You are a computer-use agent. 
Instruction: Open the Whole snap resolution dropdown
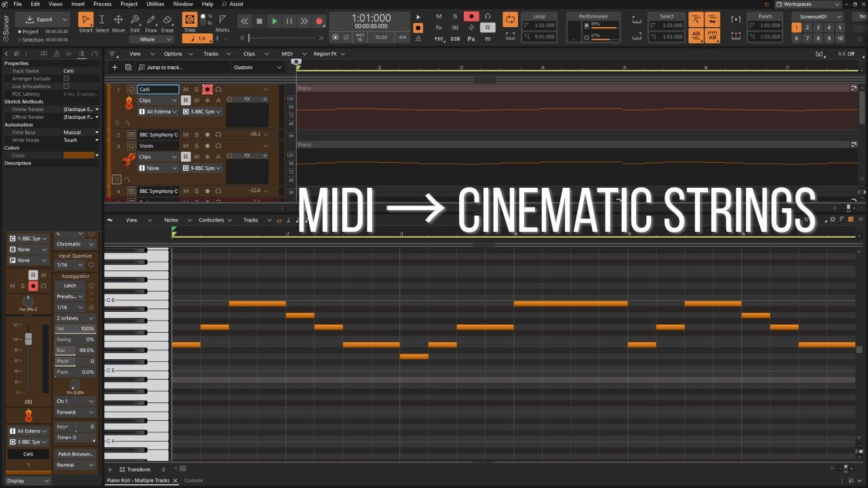[x=151, y=39]
